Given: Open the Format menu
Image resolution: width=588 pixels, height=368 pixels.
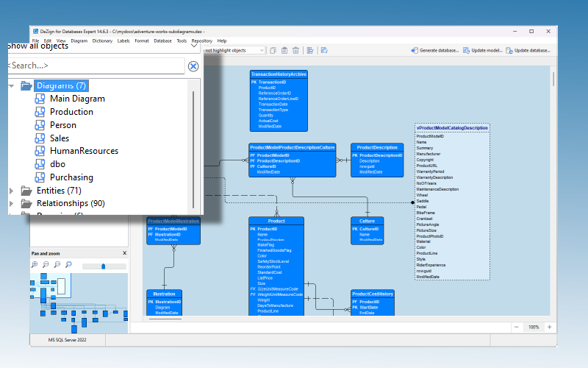Looking at the screenshot, I should pos(142,41).
